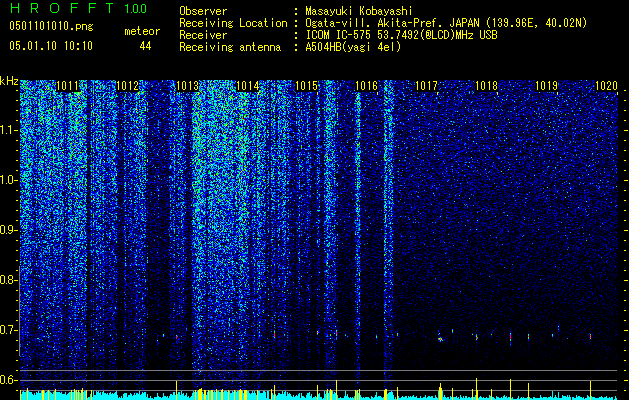629x400 pixels.
Task: Click the Ogata-vill. Akita-Pref. JAPAN location text
Action: click(x=444, y=23)
